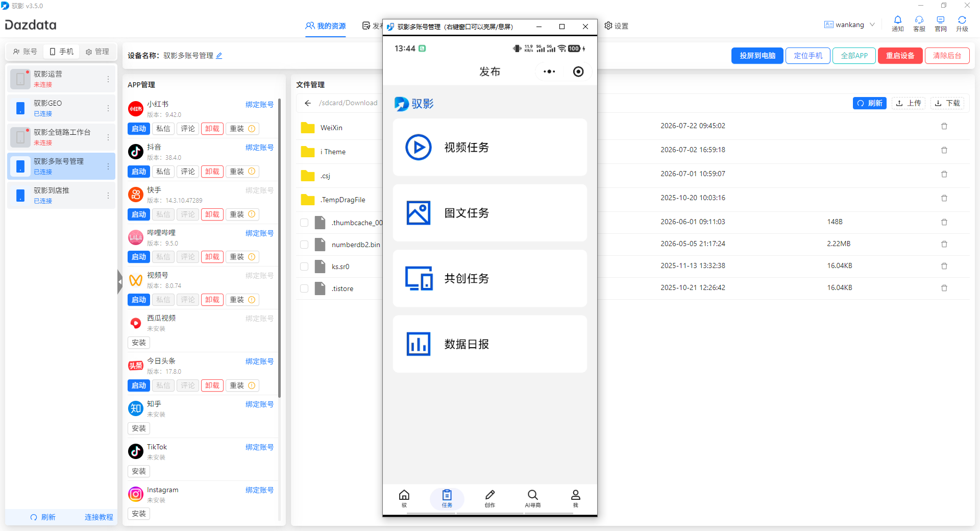980x531 pixels.
Task: Delete the WeiXin folder row
Action: point(944,126)
